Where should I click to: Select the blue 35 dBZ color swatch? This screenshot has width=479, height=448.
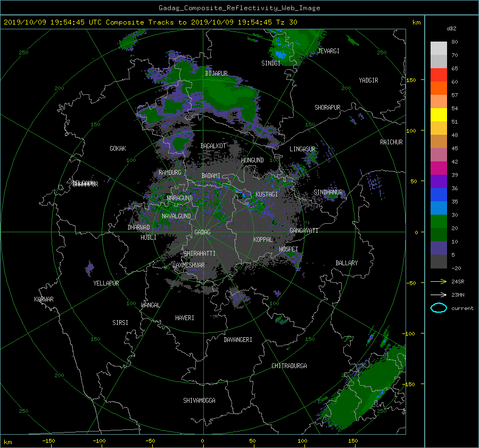439,194
